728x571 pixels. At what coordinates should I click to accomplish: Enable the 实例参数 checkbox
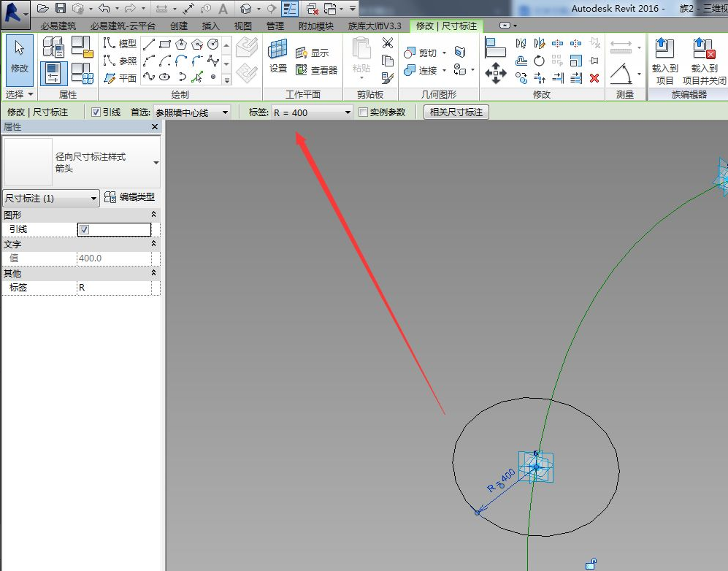pyautogui.click(x=363, y=112)
